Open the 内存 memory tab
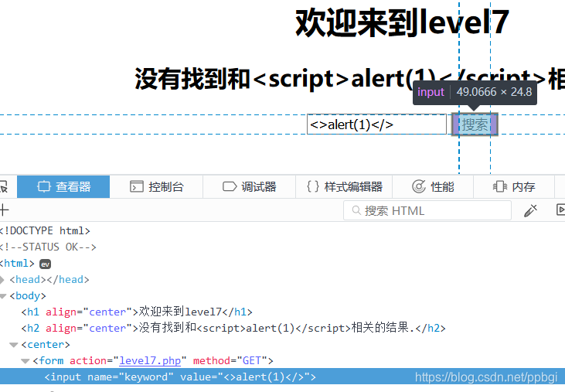 coord(514,186)
